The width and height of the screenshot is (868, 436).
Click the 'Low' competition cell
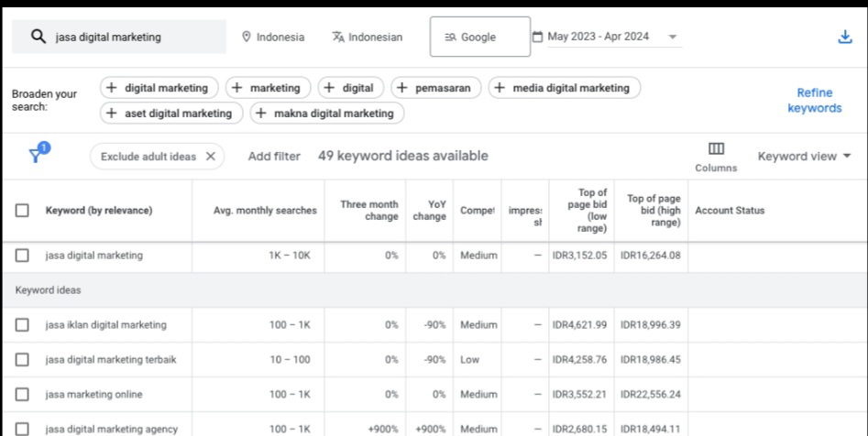(x=469, y=360)
